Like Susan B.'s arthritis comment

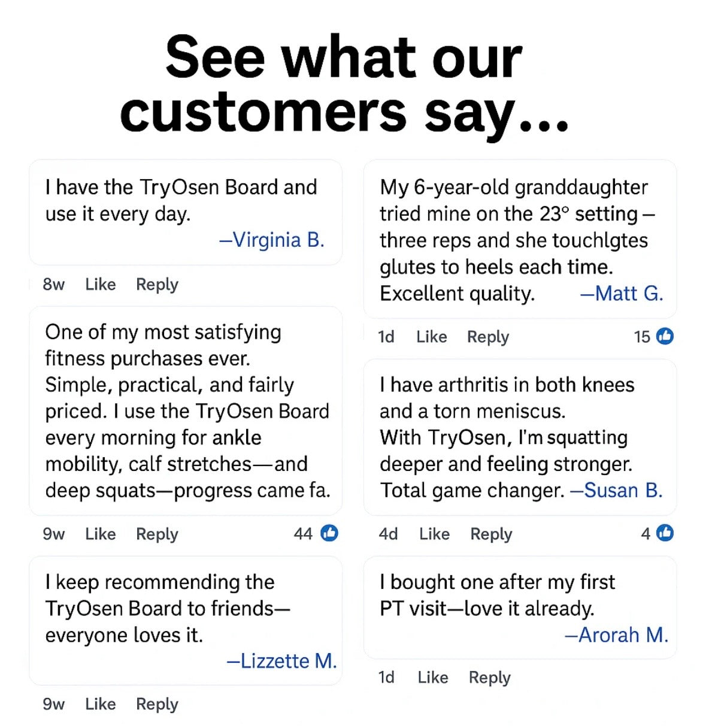(x=434, y=534)
